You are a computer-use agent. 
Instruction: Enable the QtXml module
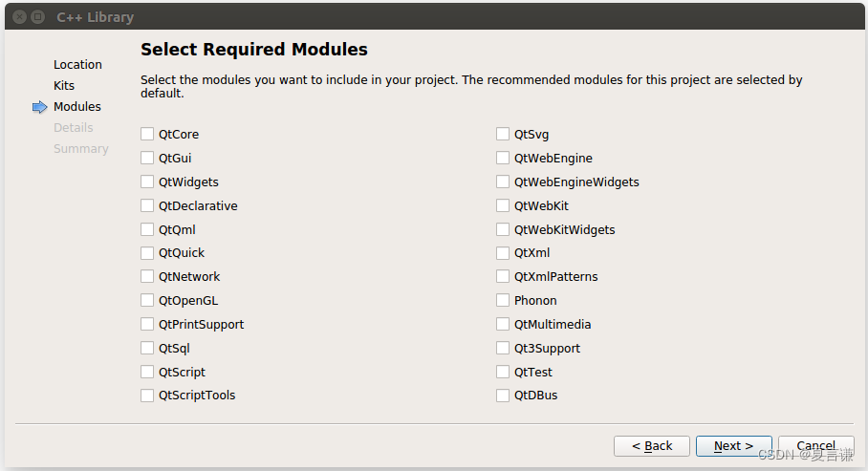tap(503, 253)
